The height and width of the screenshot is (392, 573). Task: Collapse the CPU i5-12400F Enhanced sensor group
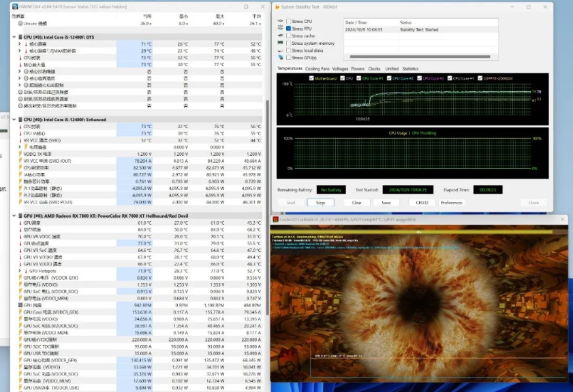point(14,119)
